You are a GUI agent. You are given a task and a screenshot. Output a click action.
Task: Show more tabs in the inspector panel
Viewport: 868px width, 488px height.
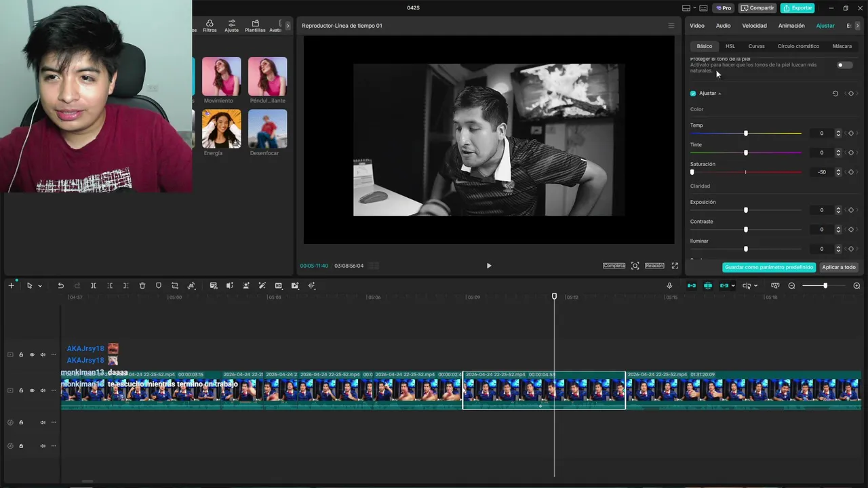point(857,26)
